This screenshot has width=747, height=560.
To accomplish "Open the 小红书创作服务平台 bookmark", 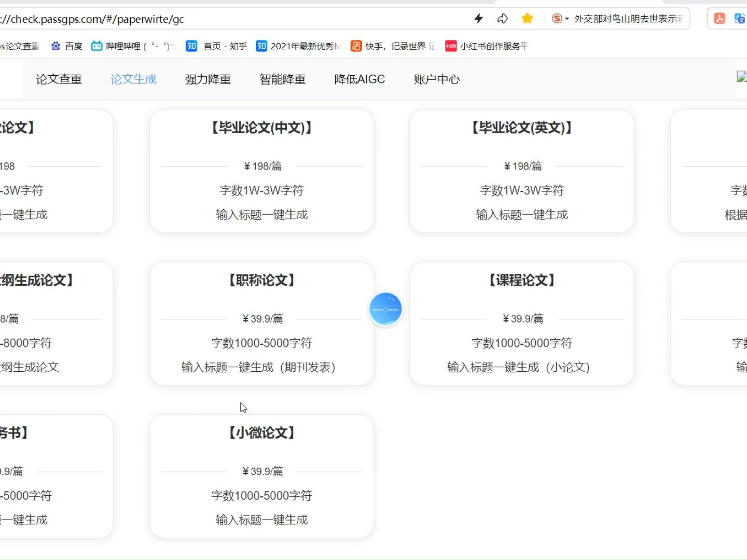I will click(x=487, y=46).
